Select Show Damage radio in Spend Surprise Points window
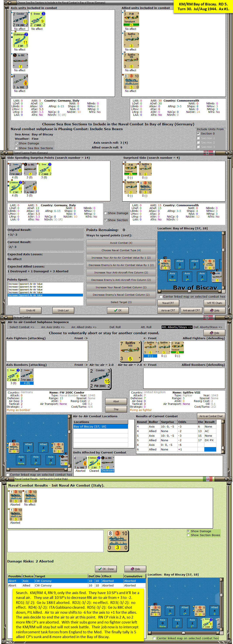233x644 pixels. [105, 213]
